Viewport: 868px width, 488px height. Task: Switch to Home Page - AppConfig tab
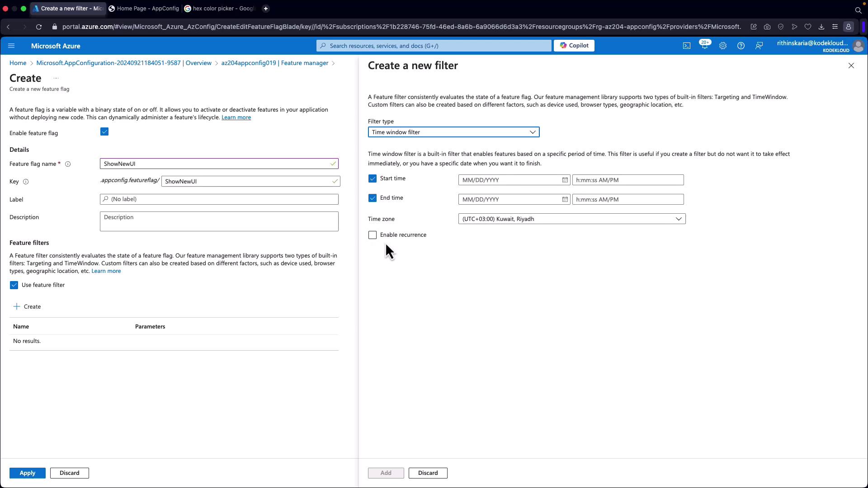(x=144, y=9)
